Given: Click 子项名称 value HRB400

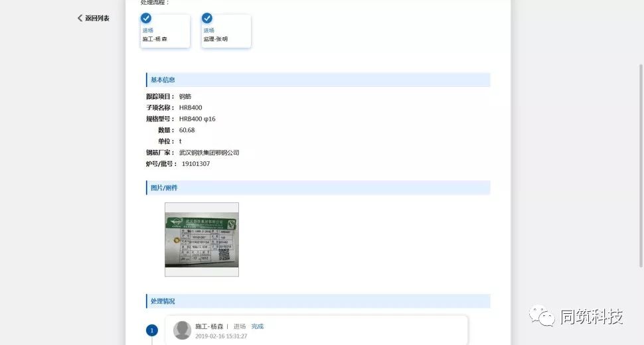Looking at the screenshot, I should 191,107.
